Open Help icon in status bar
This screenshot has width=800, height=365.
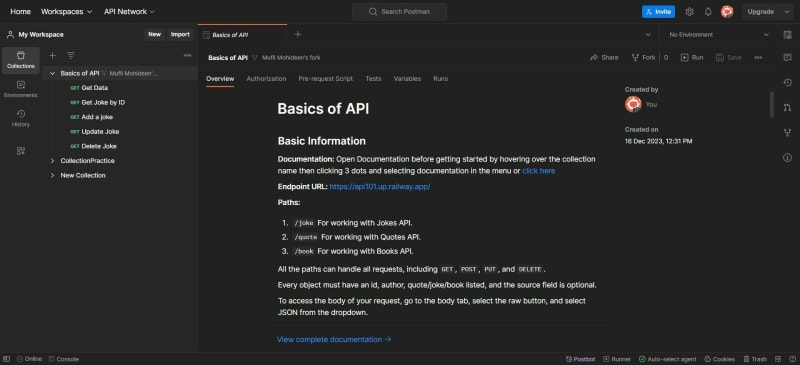[791, 359]
